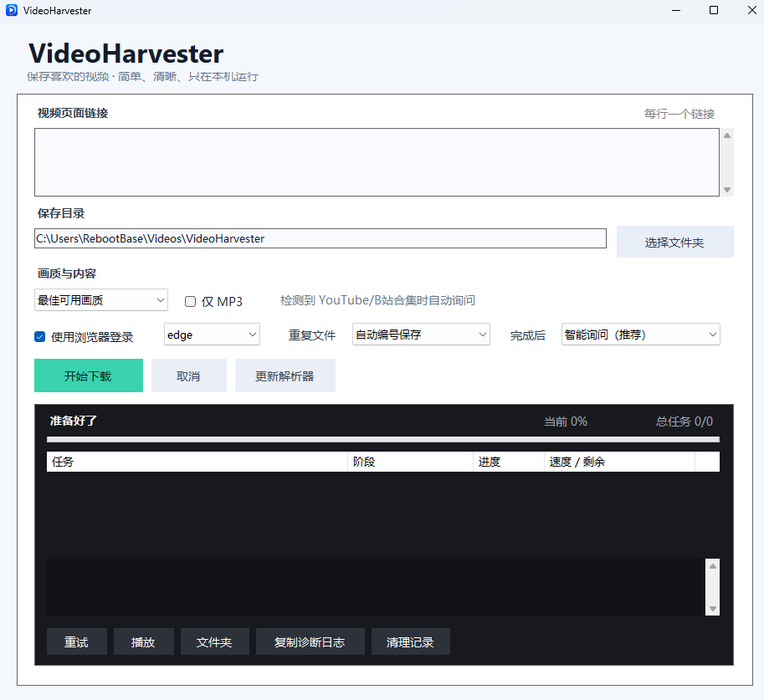Click the 开始下载 button
Viewport: 764px width, 700px height.
click(89, 376)
